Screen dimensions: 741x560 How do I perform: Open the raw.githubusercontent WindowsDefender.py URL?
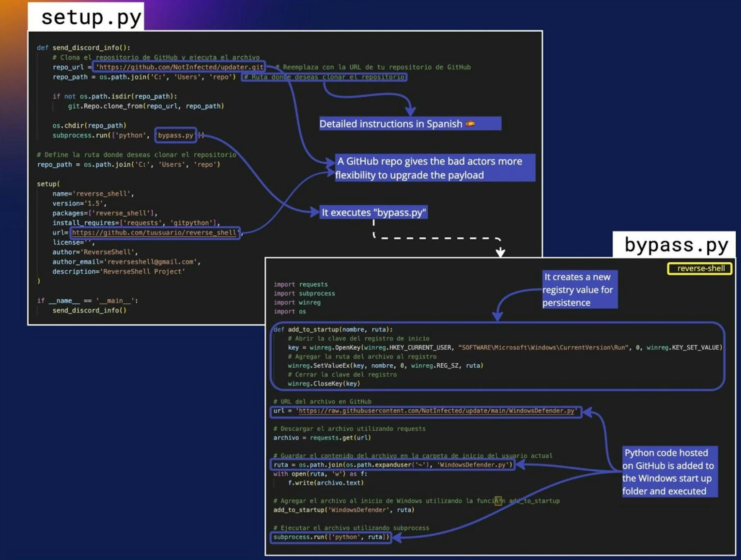(x=436, y=411)
